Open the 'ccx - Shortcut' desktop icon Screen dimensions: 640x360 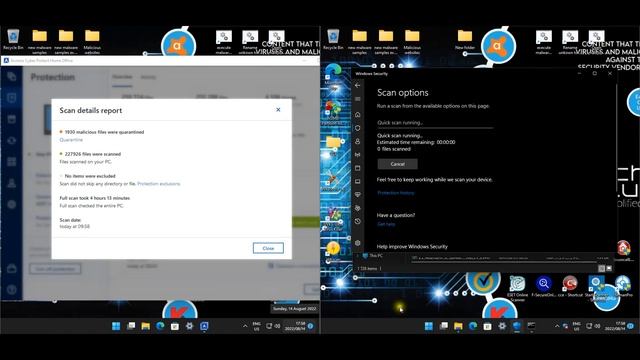570,286
